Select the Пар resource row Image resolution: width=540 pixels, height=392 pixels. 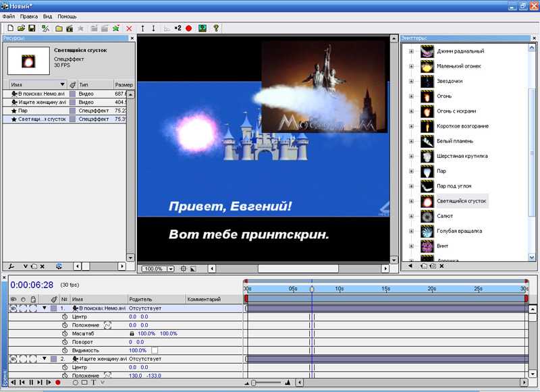click(x=64, y=111)
